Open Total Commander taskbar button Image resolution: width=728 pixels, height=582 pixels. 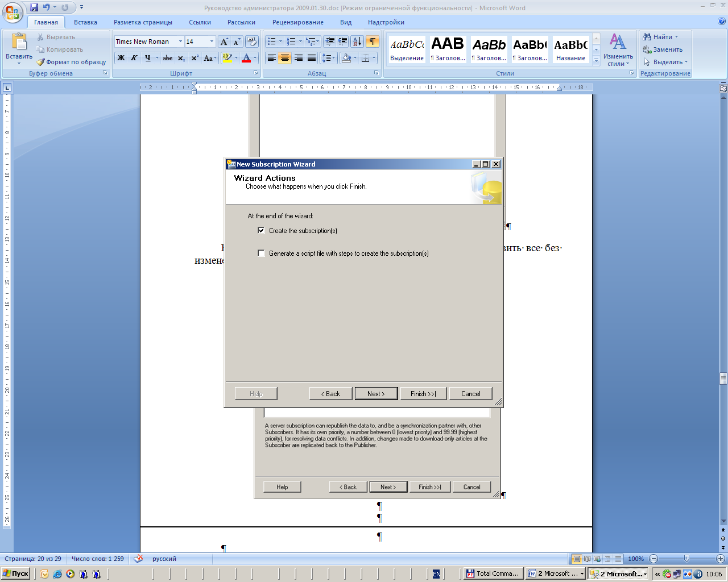493,574
